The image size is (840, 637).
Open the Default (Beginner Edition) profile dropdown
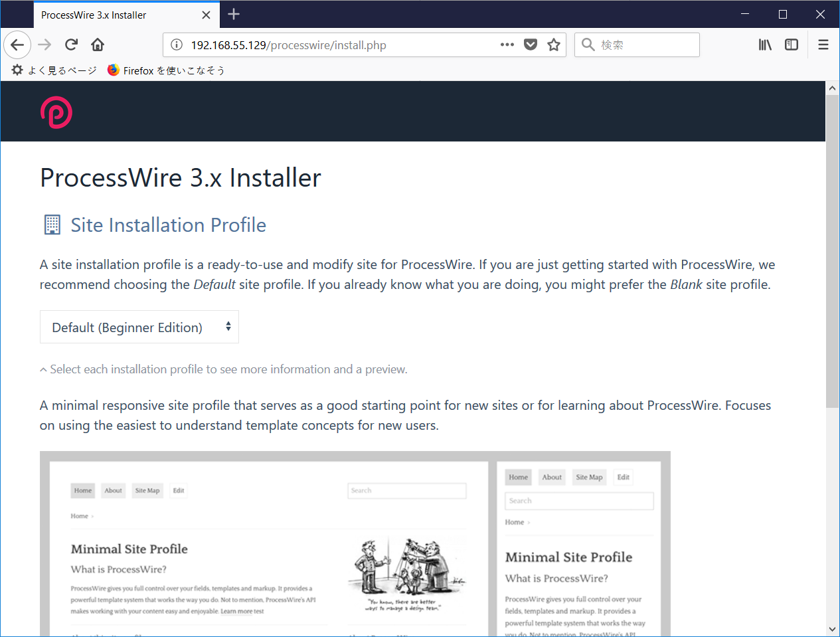click(139, 326)
